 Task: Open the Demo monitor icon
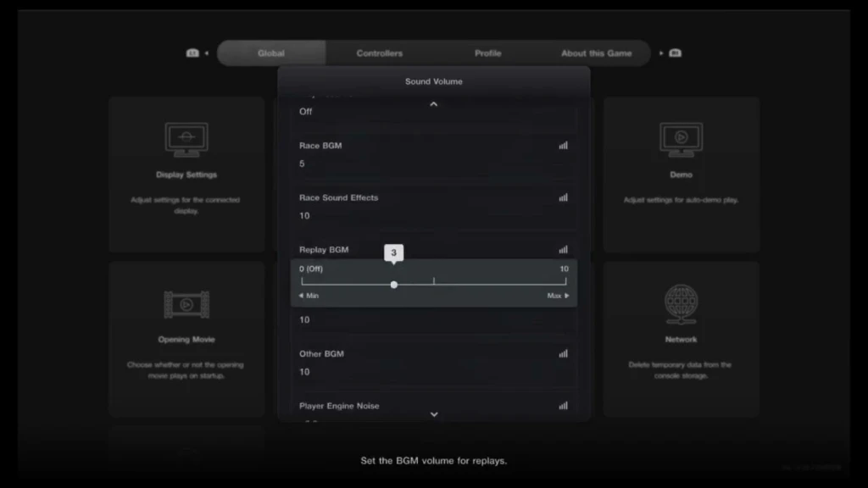point(681,140)
